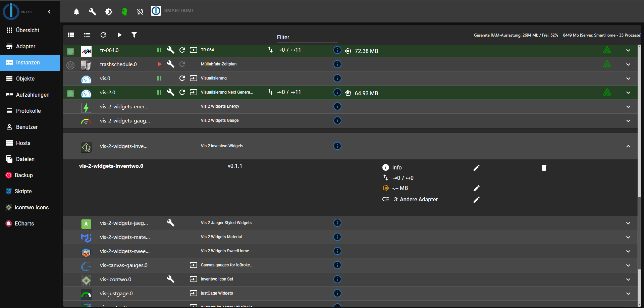Open Benutzer in the sidebar

coord(30,127)
